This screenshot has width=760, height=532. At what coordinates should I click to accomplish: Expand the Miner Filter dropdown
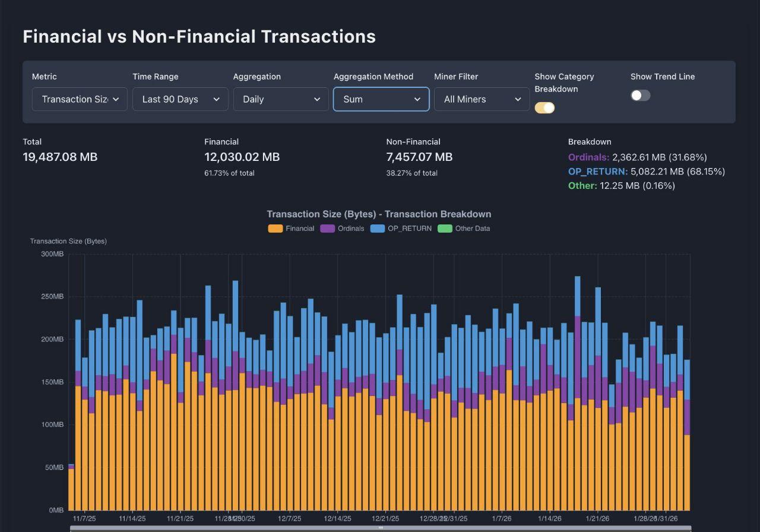click(482, 99)
